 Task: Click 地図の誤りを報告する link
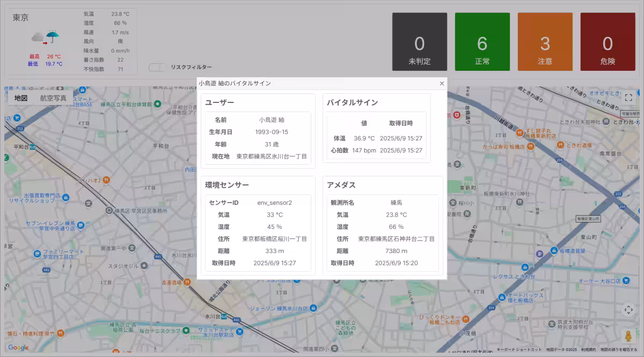click(619, 349)
